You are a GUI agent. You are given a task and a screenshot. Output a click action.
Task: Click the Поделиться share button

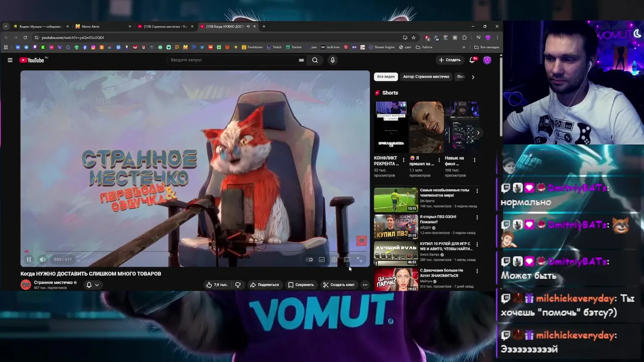(264, 285)
